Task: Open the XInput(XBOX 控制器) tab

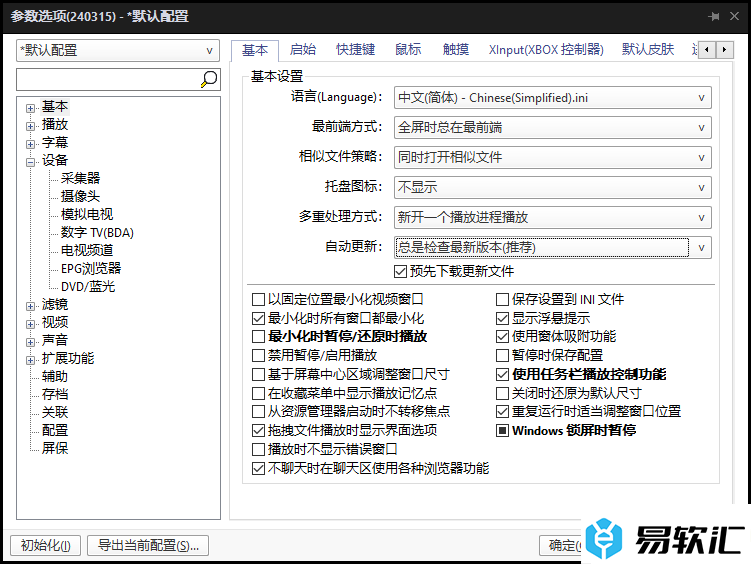Action: pos(546,49)
